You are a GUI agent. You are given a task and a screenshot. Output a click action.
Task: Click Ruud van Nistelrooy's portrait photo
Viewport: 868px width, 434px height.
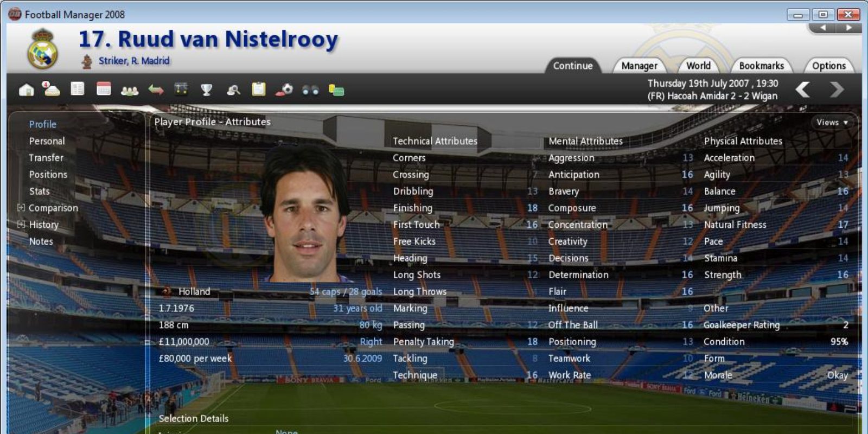pyautogui.click(x=305, y=213)
